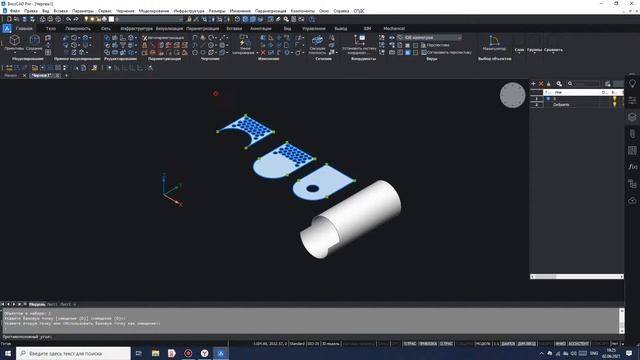The height and width of the screenshot is (360, 640).
Task: Toggle the Перспектива view option
Action: pos(435,45)
